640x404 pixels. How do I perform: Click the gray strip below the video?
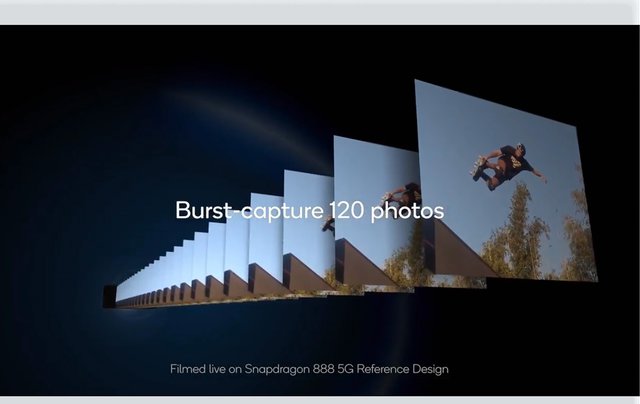[x=320, y=399]
